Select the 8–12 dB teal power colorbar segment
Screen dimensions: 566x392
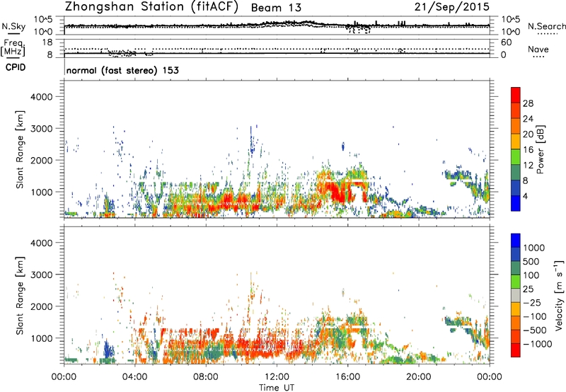(516, 173)
